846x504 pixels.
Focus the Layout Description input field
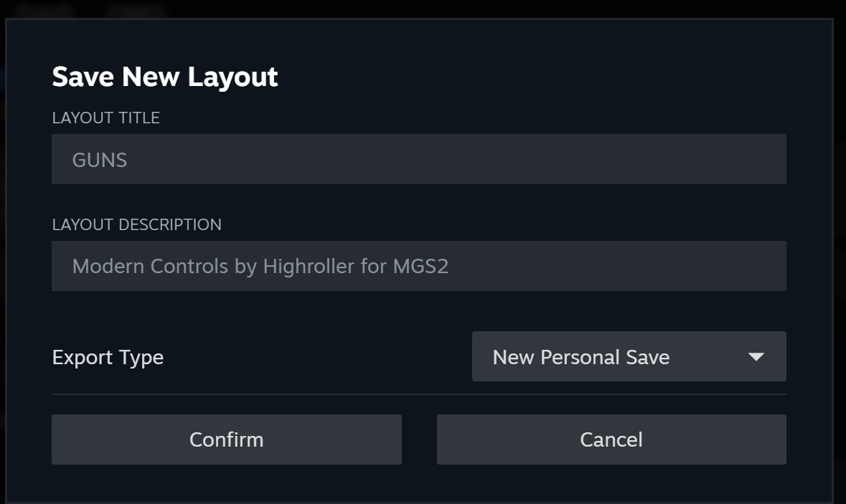418,266
